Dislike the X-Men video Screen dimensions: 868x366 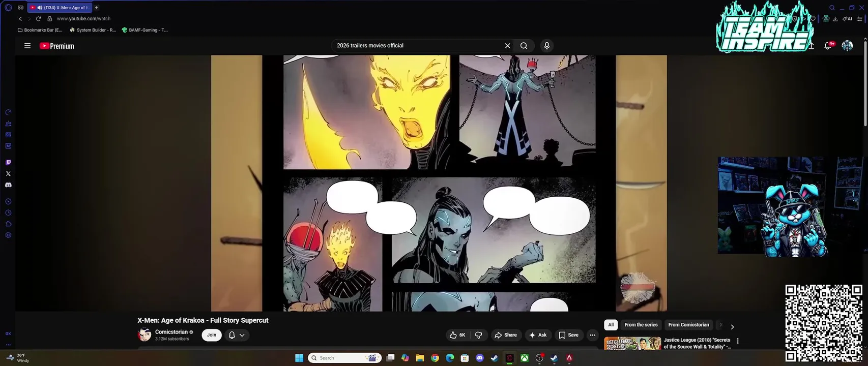(x=478, y=335)
